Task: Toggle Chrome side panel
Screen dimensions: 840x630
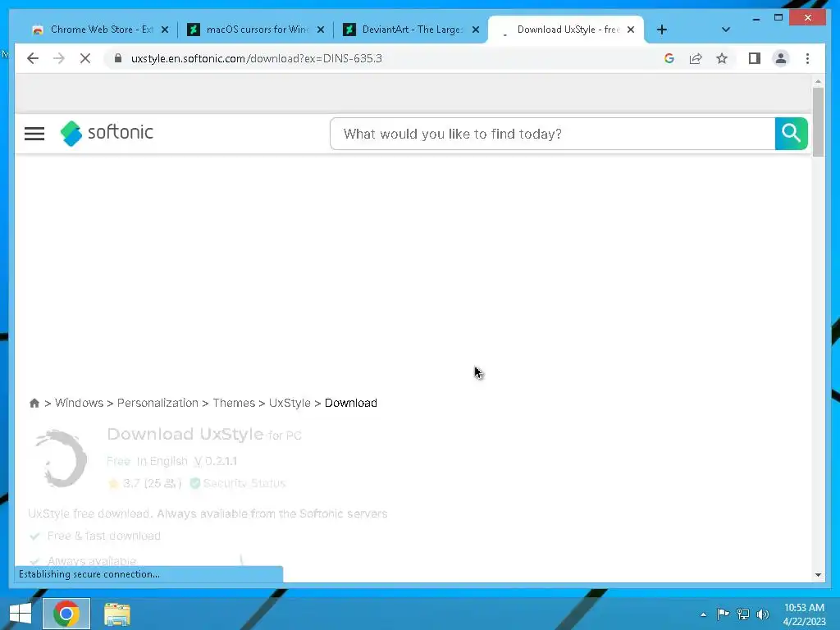Action: pyautogui.click(x=755, y=58)
